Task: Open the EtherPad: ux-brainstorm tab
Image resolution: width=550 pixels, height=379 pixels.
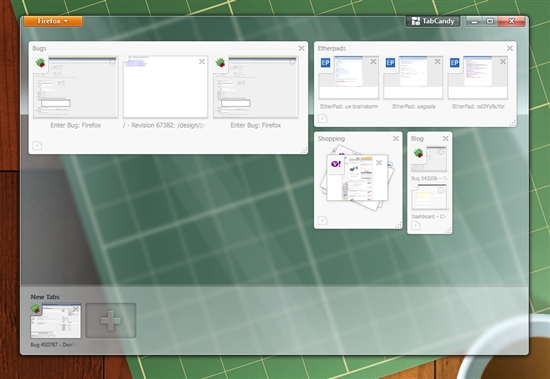Action: point(349,78)
